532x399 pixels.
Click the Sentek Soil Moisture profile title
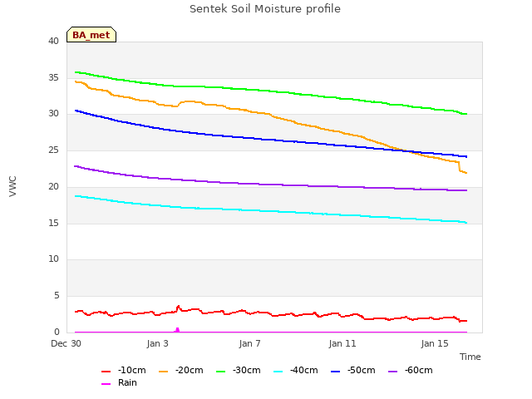pos(265,9)
